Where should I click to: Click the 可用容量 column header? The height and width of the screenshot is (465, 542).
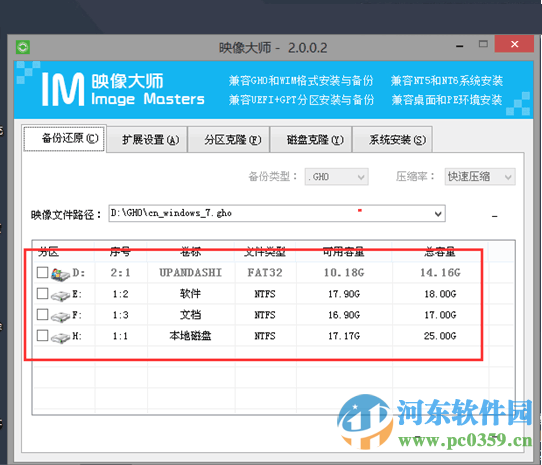[344, 252]
